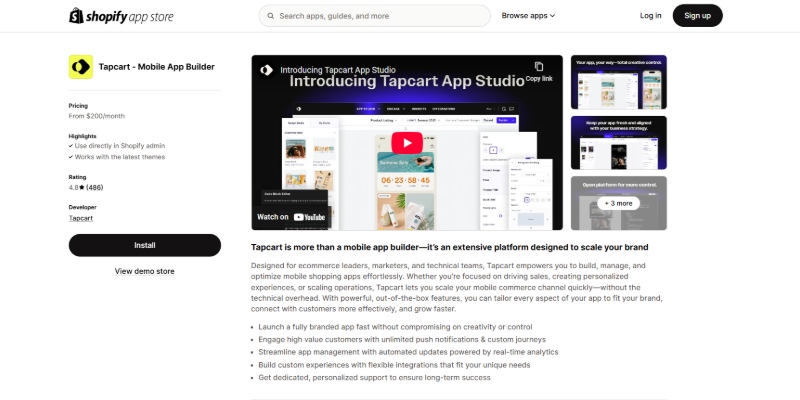Focus the search apps input field
800x400 pixels.
pos(374,16)
